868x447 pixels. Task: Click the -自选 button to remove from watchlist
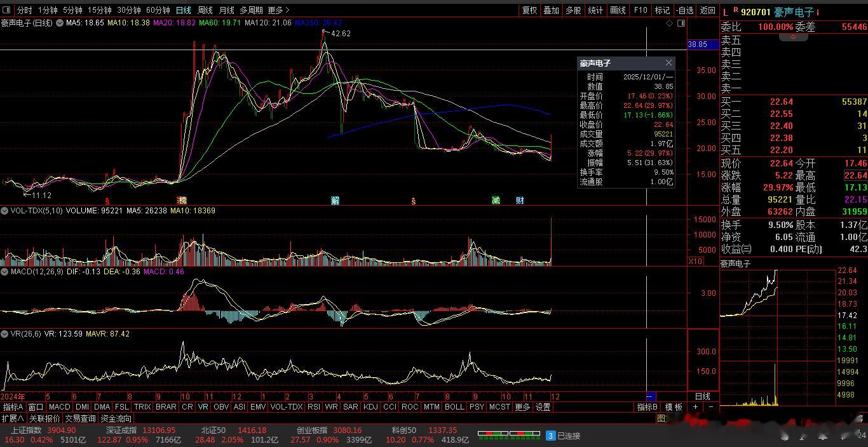coord(685,10)
